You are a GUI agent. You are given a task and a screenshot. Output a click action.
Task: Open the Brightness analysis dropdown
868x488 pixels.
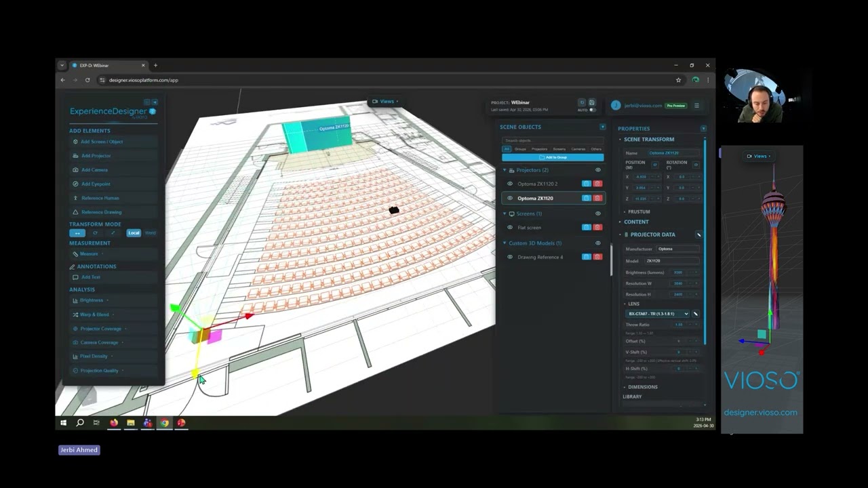tap(113, 300)
